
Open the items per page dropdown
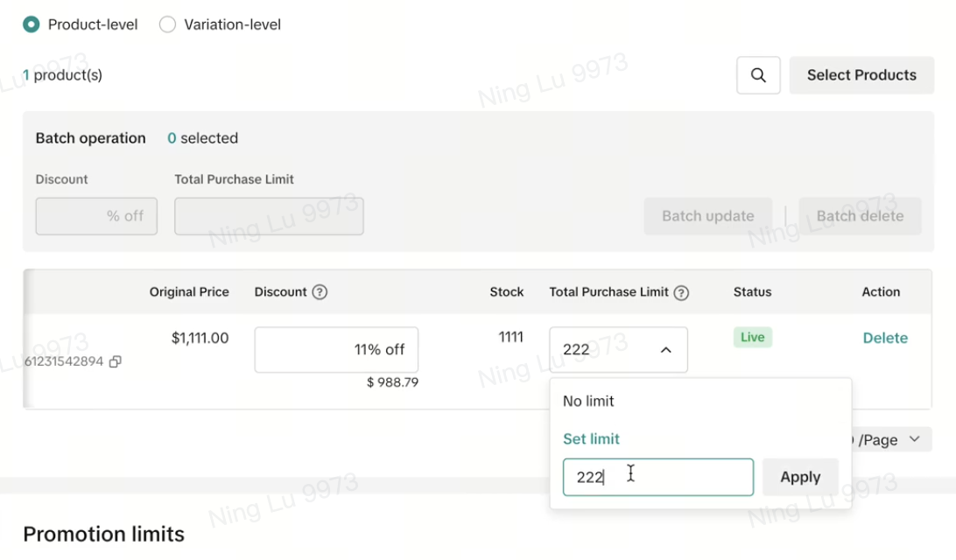click(x=914, y=439)
